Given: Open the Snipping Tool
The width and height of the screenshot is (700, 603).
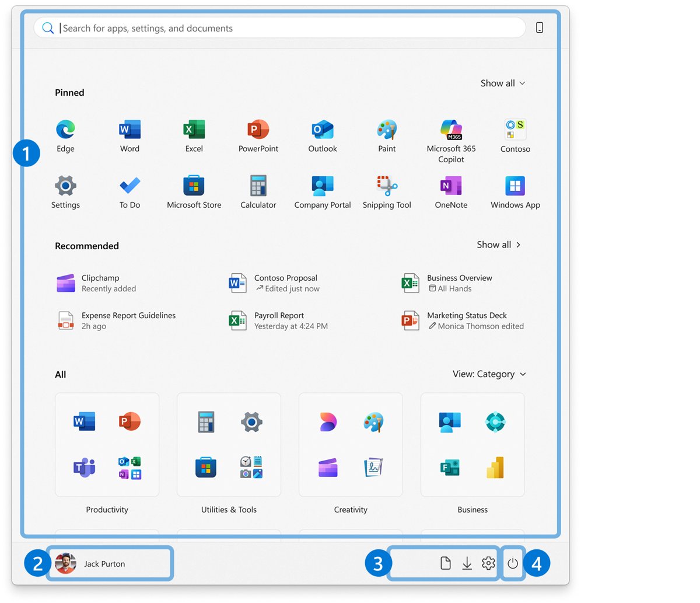Looking at the screenshot, I should [387, 186].
